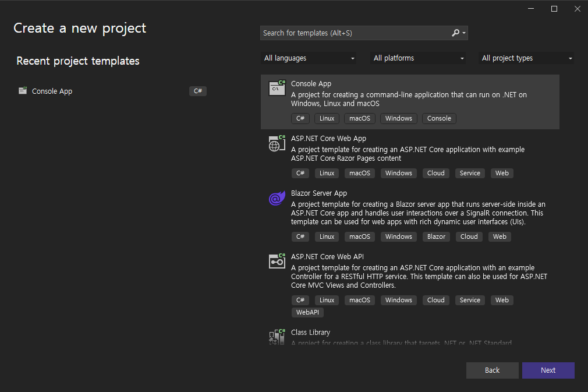
Task: Select the Blazor Server App title
Action: [x=319, y=193]
